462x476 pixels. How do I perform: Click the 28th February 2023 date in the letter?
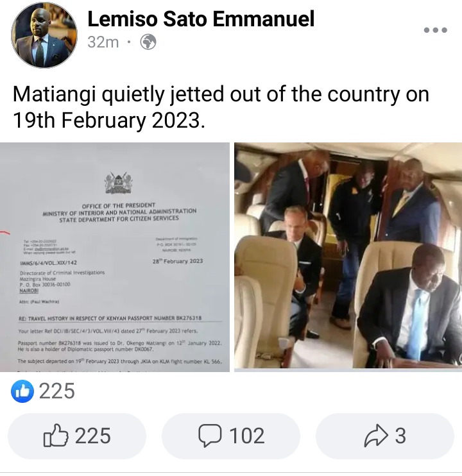(x=178, y=261)
